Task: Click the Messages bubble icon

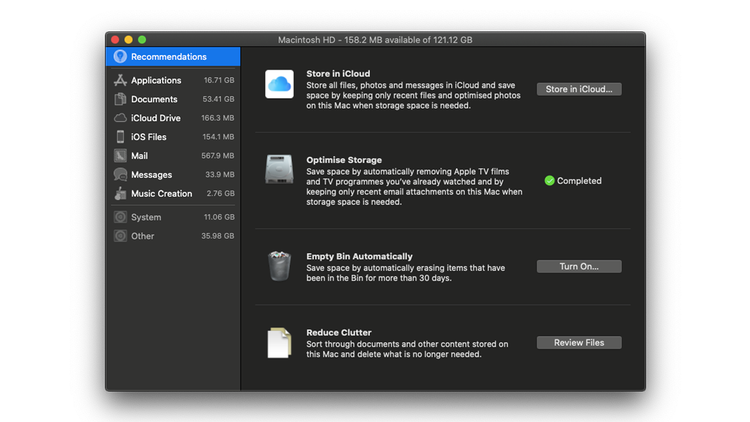Action: [x=120, y=175]
